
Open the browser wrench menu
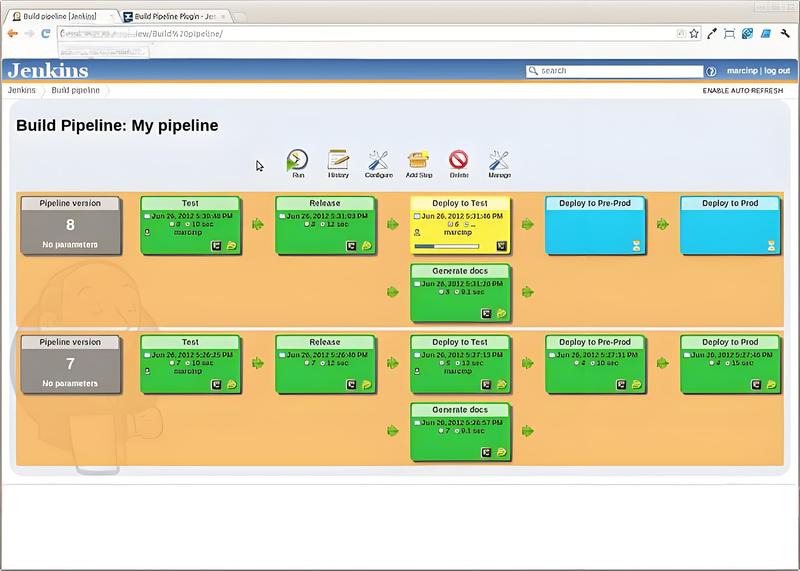pos(785,34)
